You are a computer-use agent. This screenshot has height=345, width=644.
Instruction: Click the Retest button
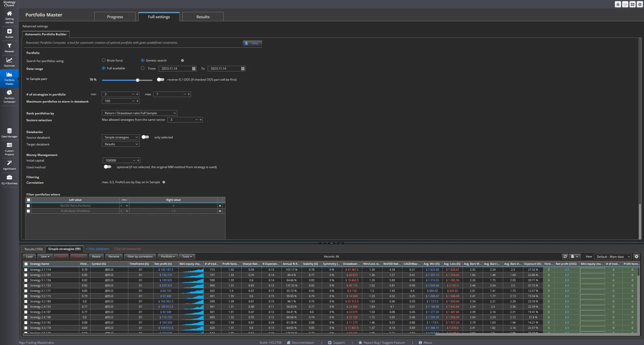(x=96, y=256)
